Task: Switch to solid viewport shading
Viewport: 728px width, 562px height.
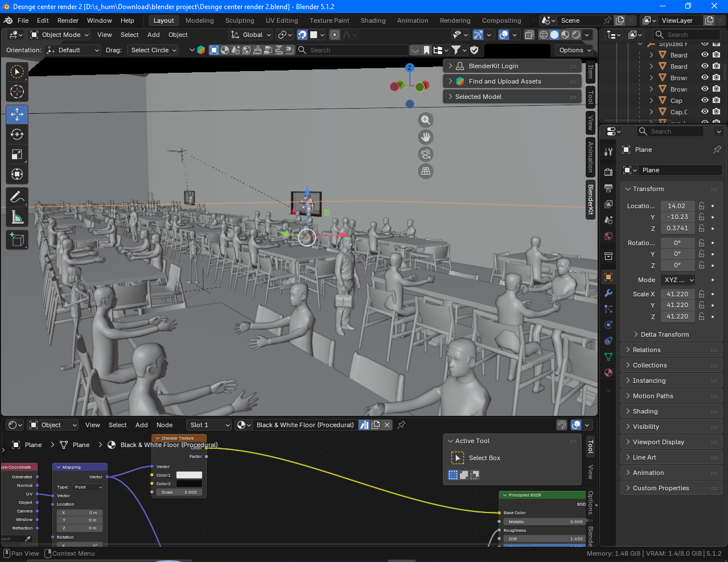Action: click(x=554, y=35)
